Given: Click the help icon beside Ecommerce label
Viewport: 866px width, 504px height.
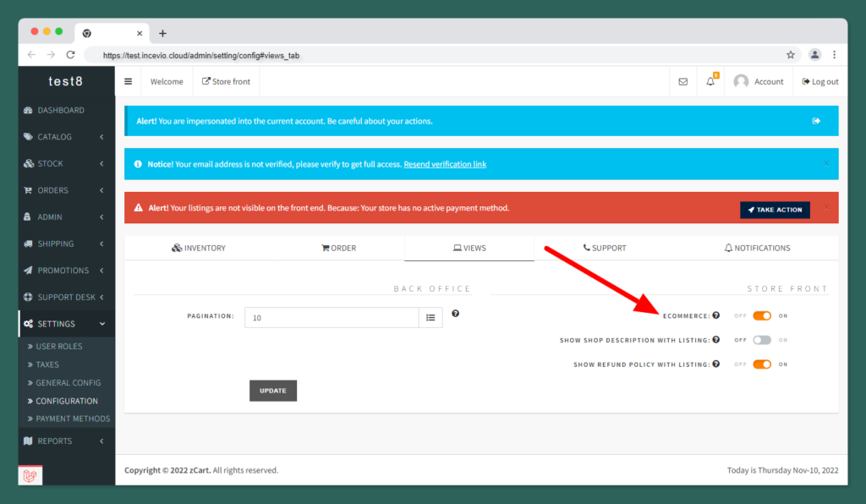Looking at the screenshot, I should click(716, 315).
